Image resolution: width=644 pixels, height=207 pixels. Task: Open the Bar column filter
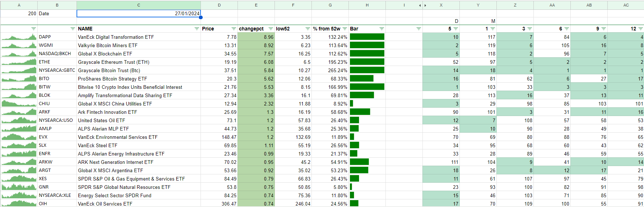point(381,29)
